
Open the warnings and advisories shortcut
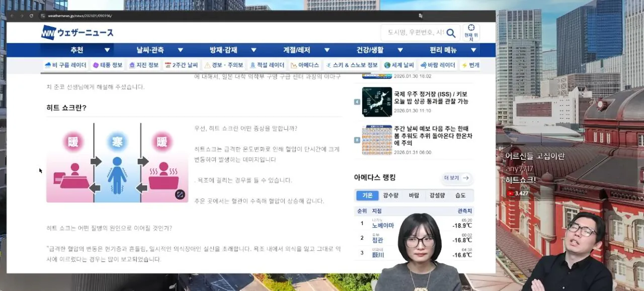[224, 65]
